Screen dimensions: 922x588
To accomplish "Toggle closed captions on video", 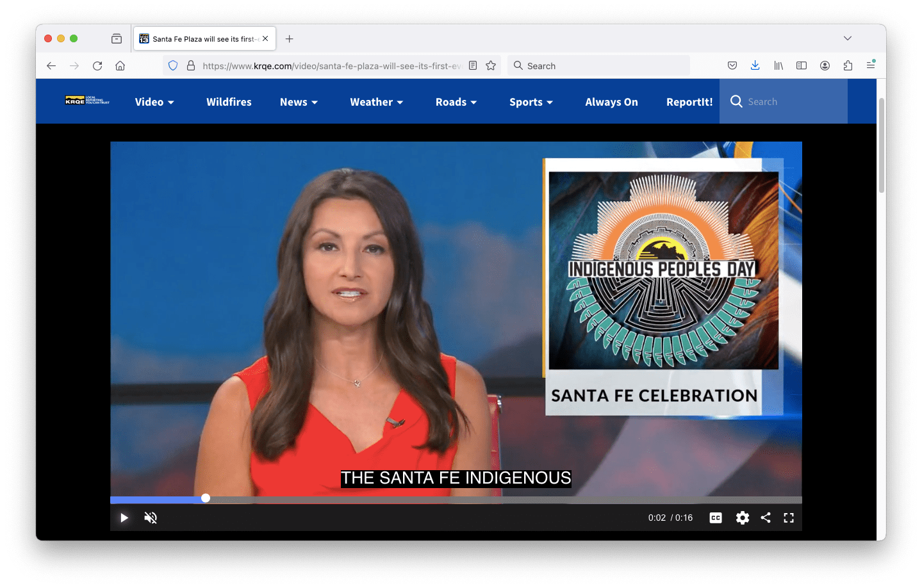I will coord(716,518).
